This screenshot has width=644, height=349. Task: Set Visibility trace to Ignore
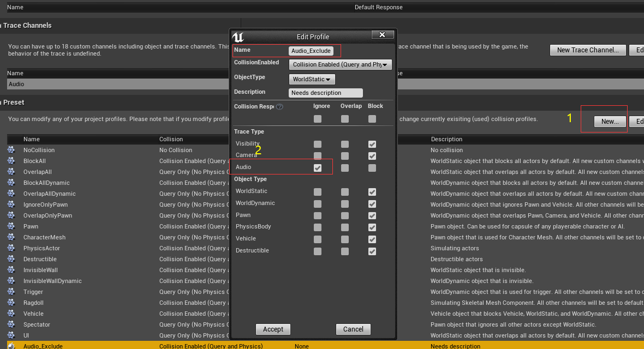(x=318, y=144)
